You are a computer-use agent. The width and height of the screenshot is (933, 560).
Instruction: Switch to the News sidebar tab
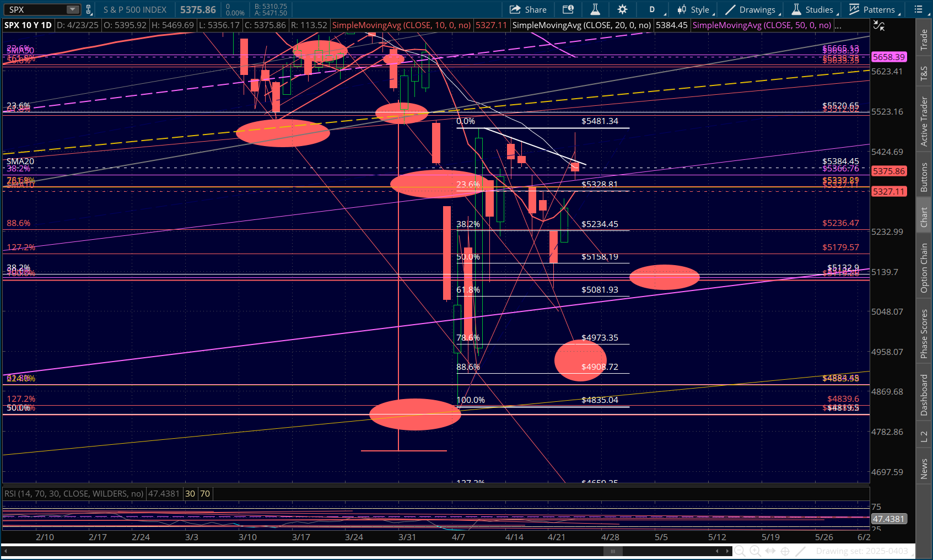(x=924, y=469)
